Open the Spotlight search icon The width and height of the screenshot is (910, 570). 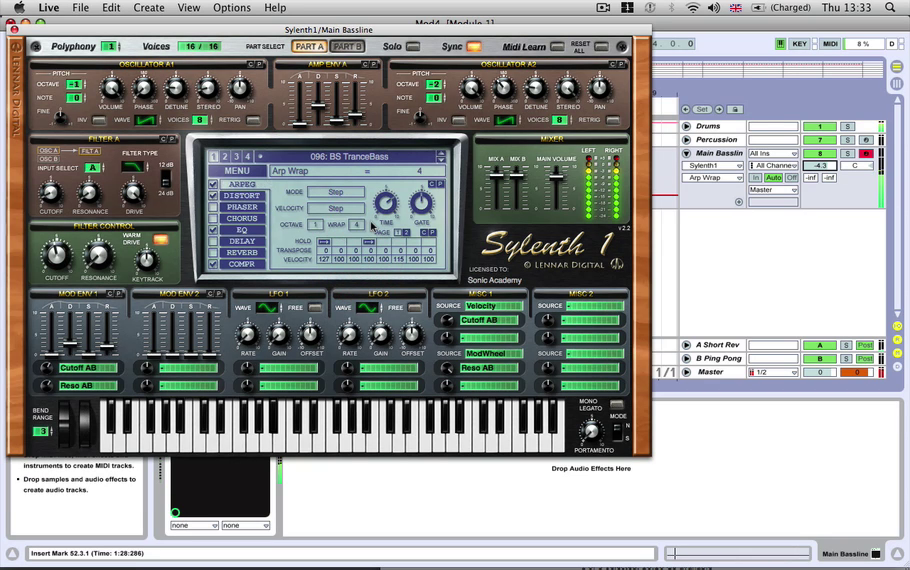[x=890, y=8]
